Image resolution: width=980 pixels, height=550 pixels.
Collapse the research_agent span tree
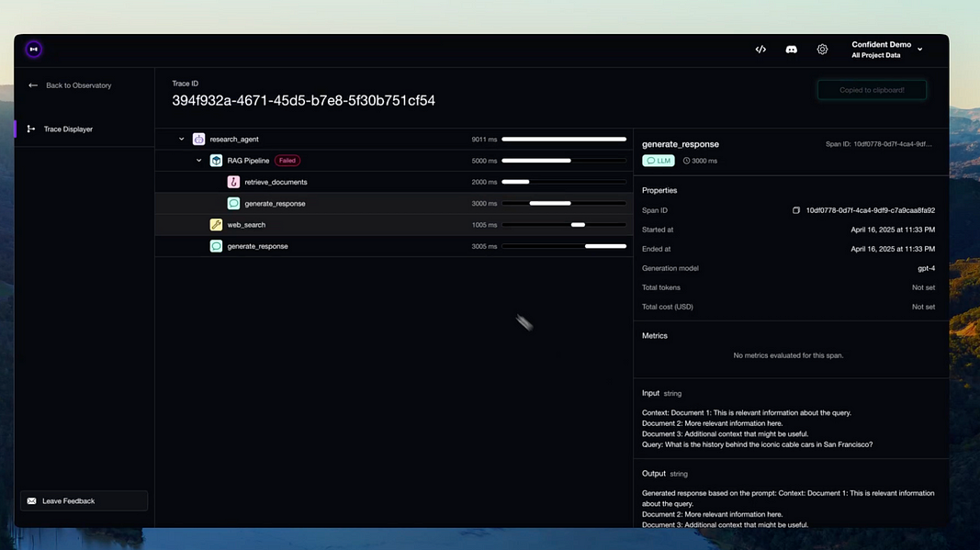(x=181, y=139)
